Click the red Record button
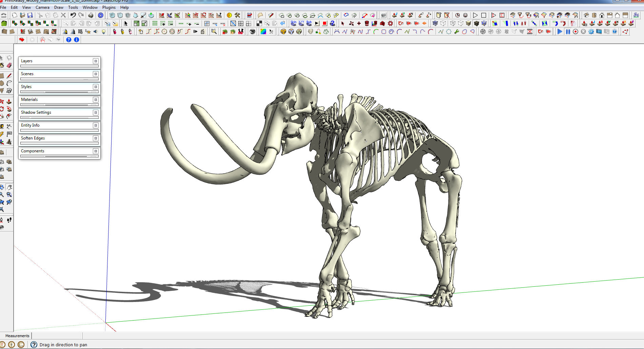 click(x=576, y=31)
